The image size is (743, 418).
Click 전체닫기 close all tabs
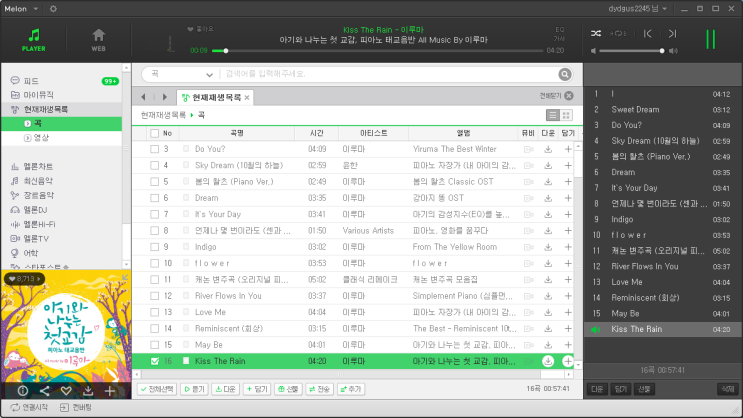click(556, 96)
